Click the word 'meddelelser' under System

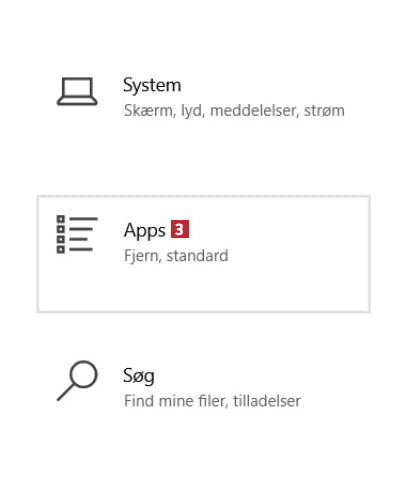pyautogui.click(x=253, y=110)
